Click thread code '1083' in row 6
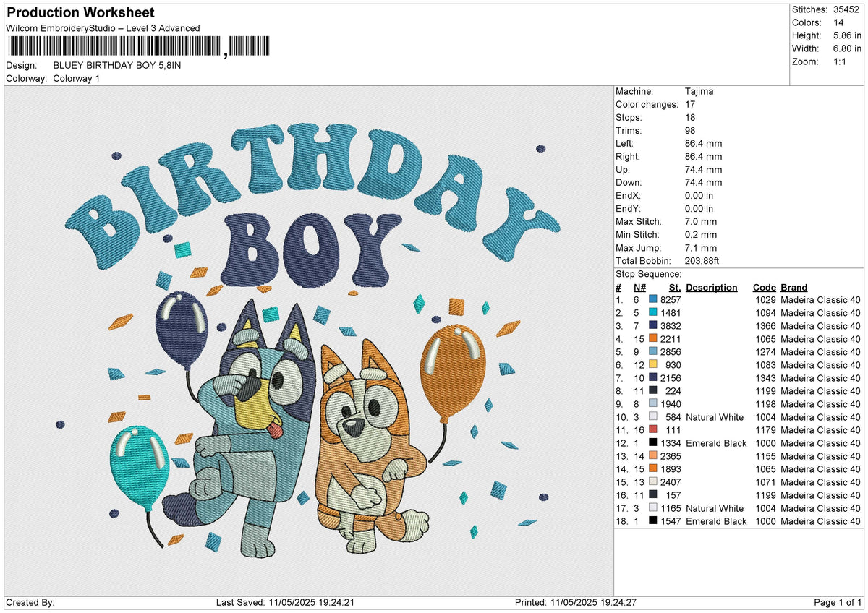 point(765,364)
